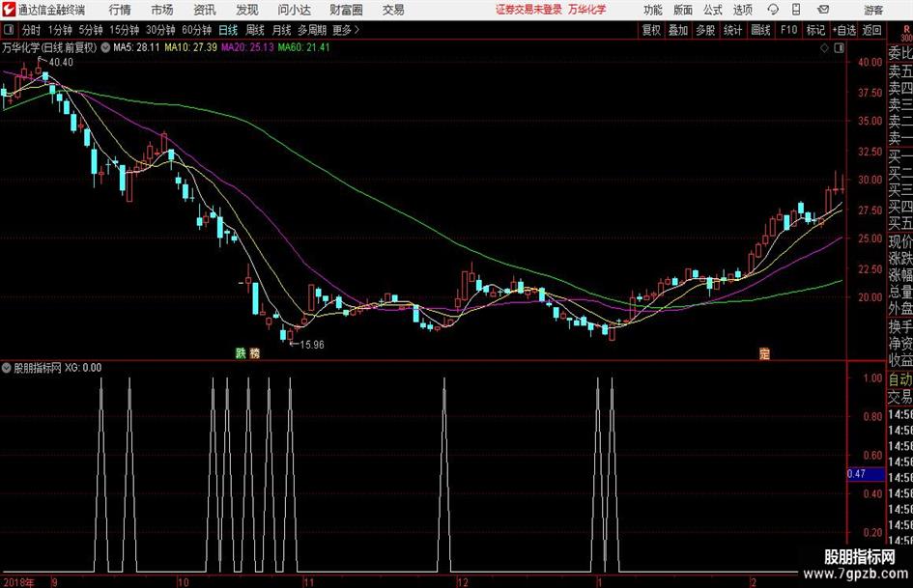Click the 股朋指标网 indicator name label
The width and height of the screenshot is (913, 588).
tap(38, 368)
